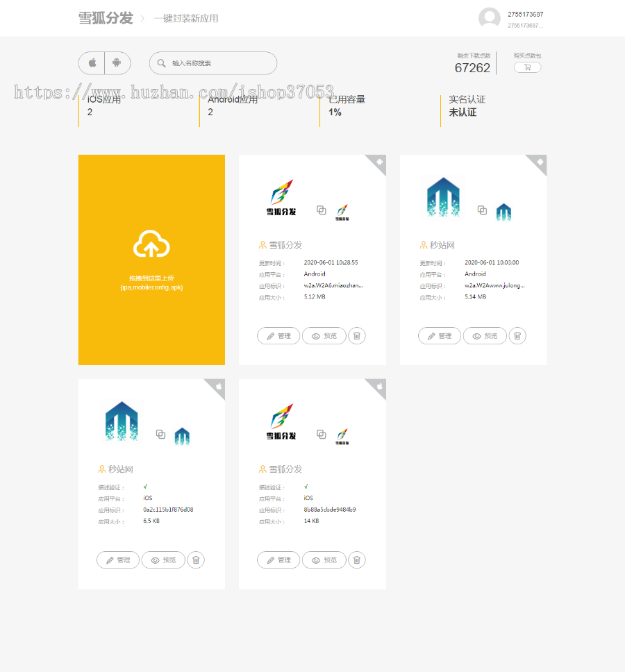Filter apps by iOS Apple icon
The height and width of the screenshot is (672, 625).
coord(92,63)
